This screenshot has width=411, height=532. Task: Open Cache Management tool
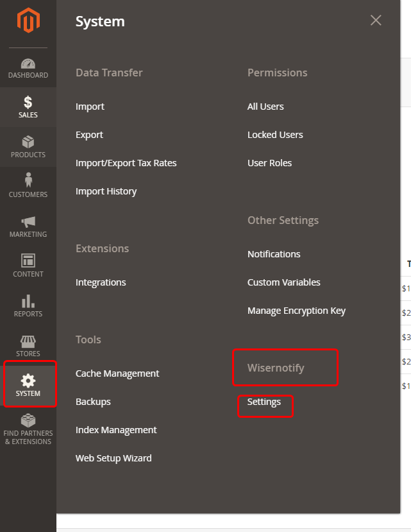[x=117, y=373]
